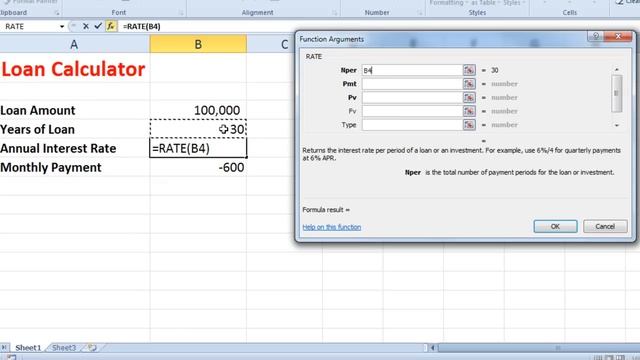Switch to the Sheet3 tab
The width and height of the screenshot is (640, 360).
point(64,348)
